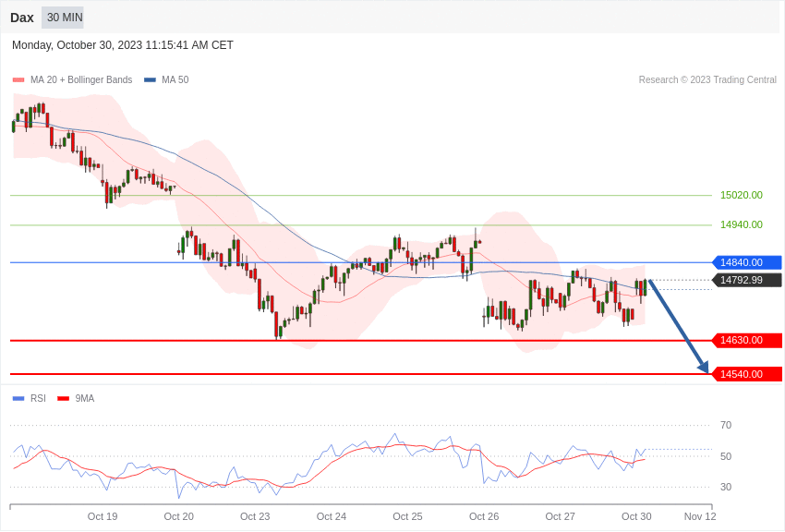This screenshot has height=532, width=785.
Task: Click the Nov 12 date axis label
Action: click(x=699, y=516)
